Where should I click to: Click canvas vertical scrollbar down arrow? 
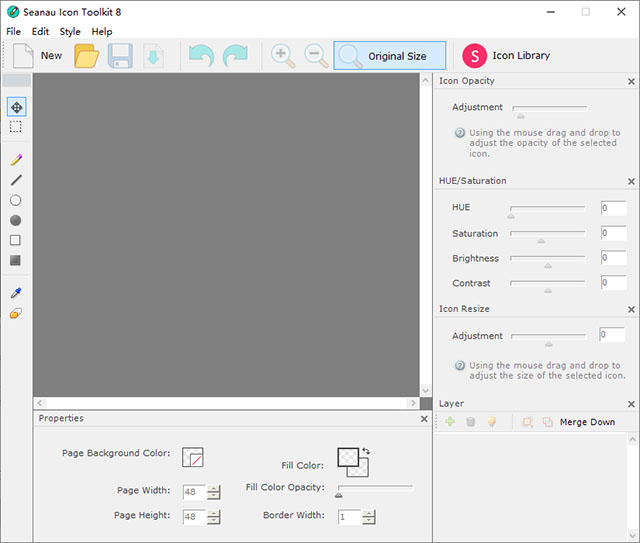[425, 391]
